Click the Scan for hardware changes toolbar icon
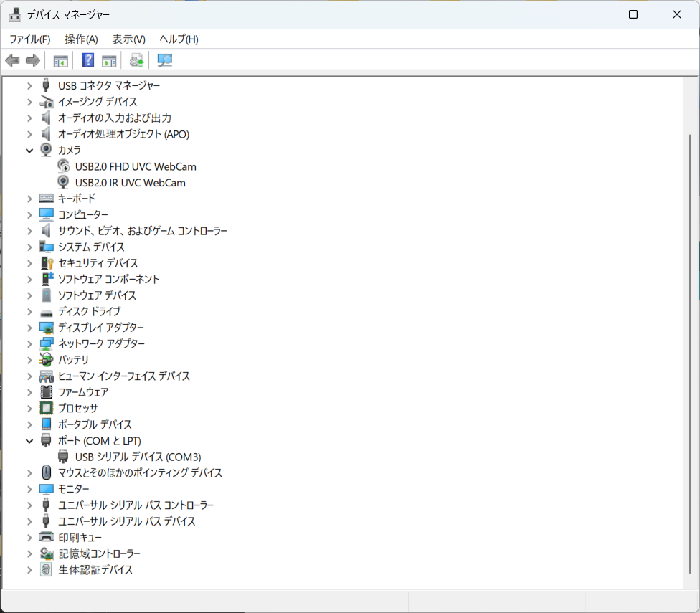The height and width of the screenshot is (613, 700). click(165, 60)
